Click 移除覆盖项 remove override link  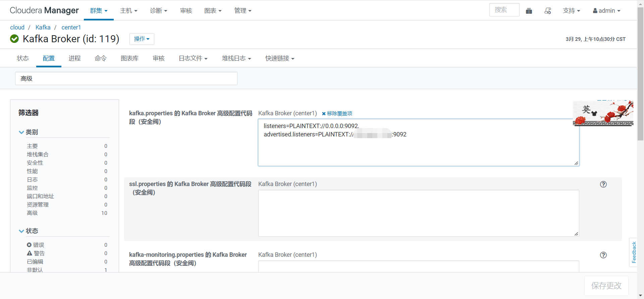pos(337,114)
